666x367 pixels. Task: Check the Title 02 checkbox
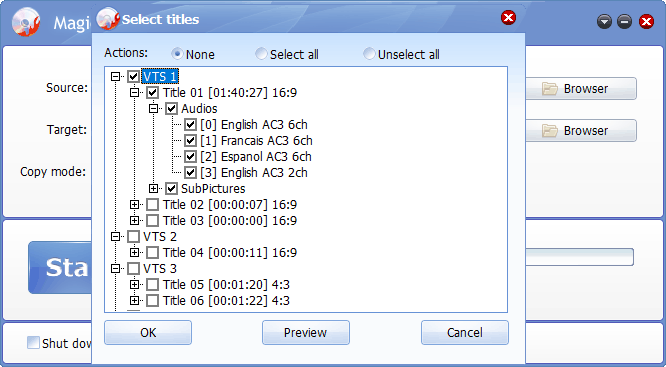point(152,205)
